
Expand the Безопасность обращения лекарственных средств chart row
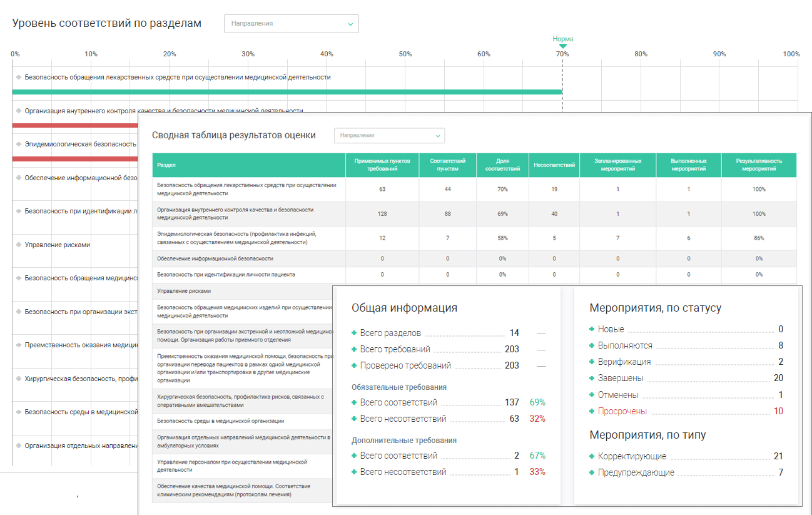(x=19, y=77)
